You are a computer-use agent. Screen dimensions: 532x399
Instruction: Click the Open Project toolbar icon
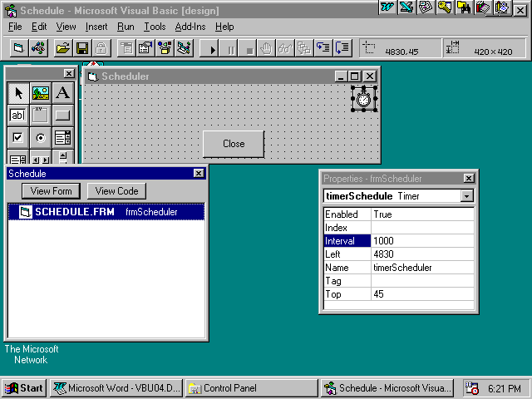click(62, 48)
